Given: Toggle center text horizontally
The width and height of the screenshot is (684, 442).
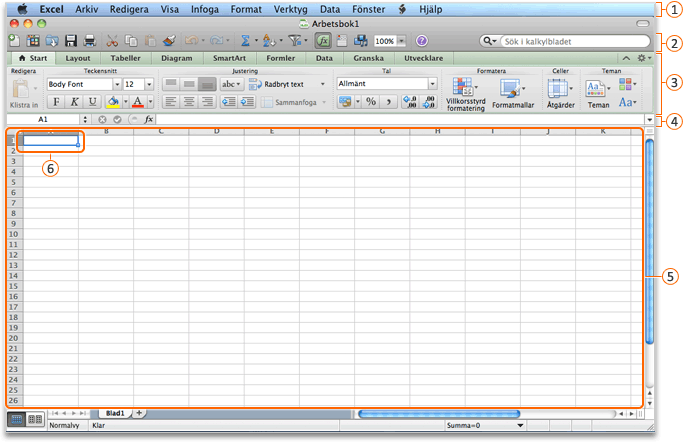Looking at the screenshot, I should click(189, 102).
